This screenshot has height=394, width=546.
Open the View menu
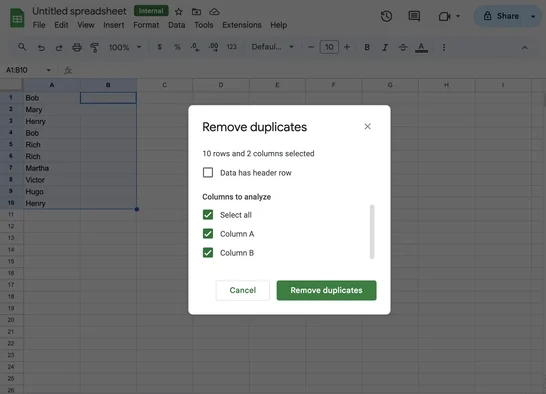point(86,25)
